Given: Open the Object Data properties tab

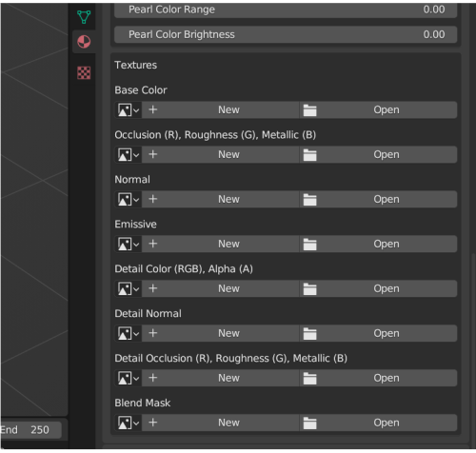Looking at the screenshot, I should (84, 16).
